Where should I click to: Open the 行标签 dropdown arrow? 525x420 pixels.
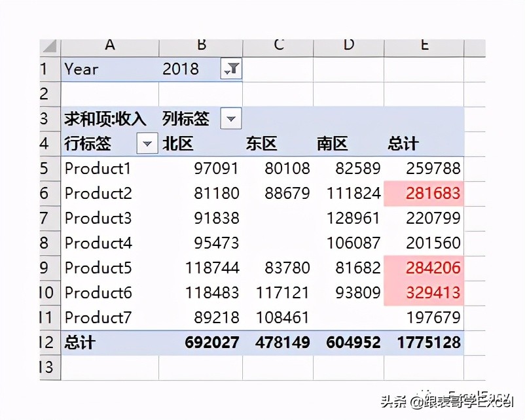(x=147, y=143)
